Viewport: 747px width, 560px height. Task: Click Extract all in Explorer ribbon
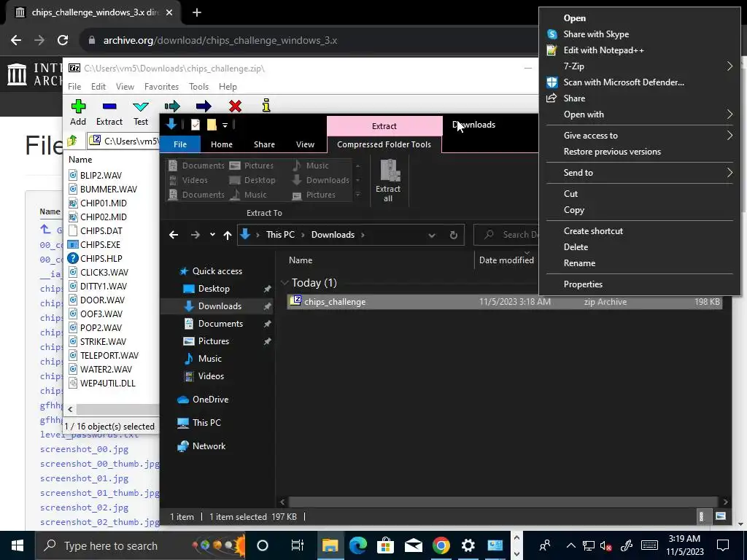coord(388,181)
